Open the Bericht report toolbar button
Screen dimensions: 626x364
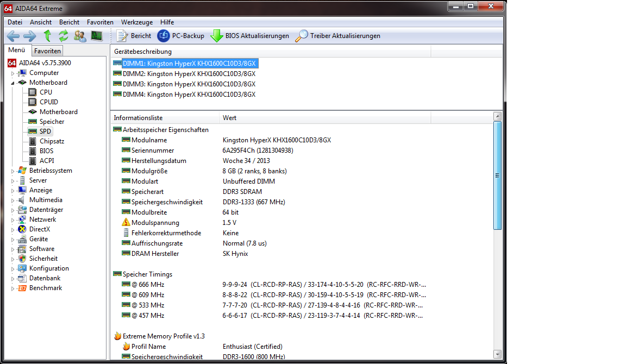point(134,36)
